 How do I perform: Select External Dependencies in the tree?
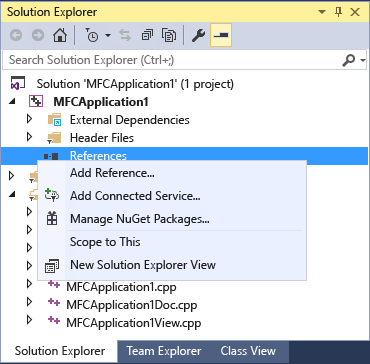click(x=130, y=120)
